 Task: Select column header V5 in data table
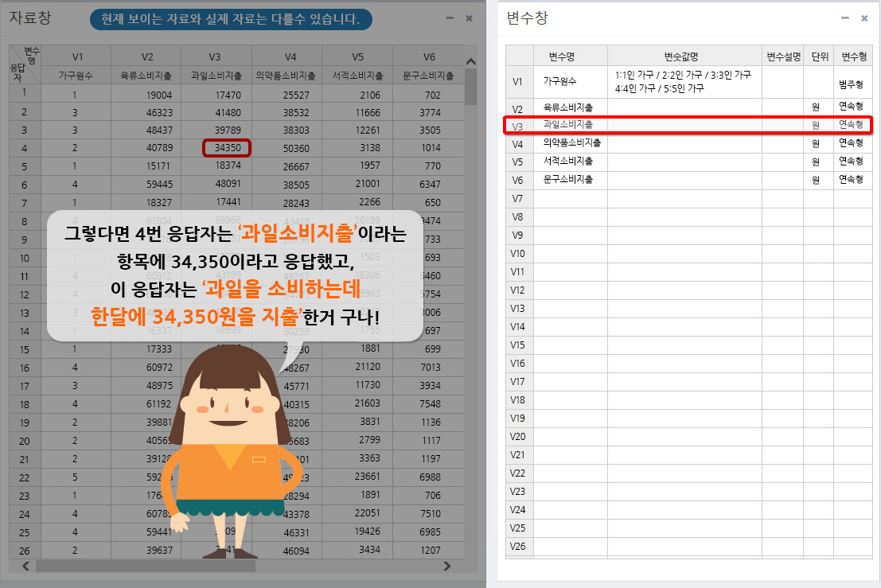click(x=357, y=56)
